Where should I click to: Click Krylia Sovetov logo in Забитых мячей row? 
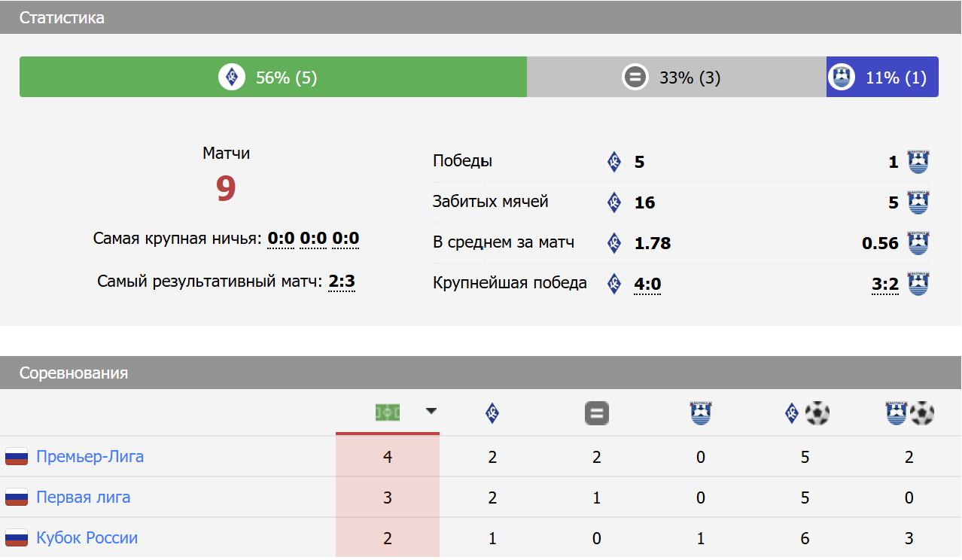coord(614,202)
